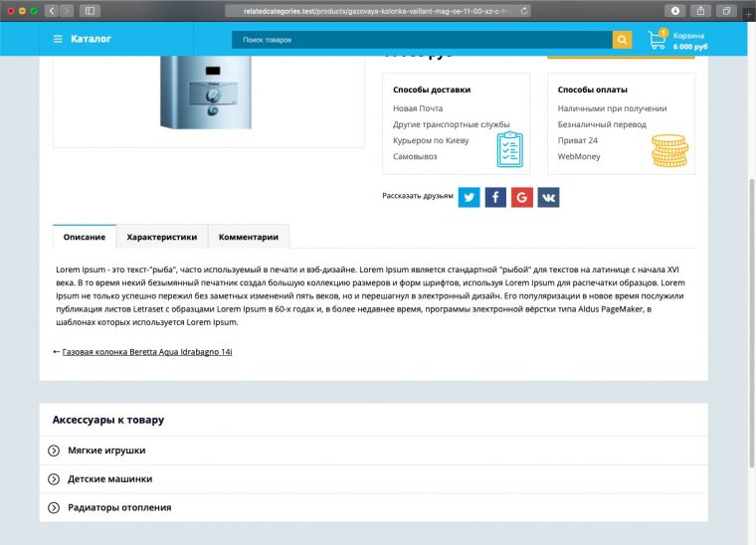This screenshot has height=545, width=756.
Task: Add a new tab with the plus button
Action: click(749, 15)
